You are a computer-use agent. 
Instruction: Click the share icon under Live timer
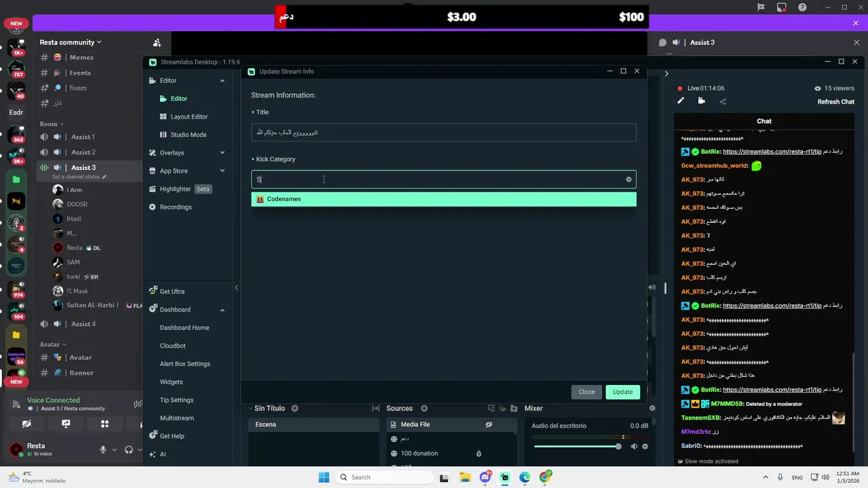723,102
